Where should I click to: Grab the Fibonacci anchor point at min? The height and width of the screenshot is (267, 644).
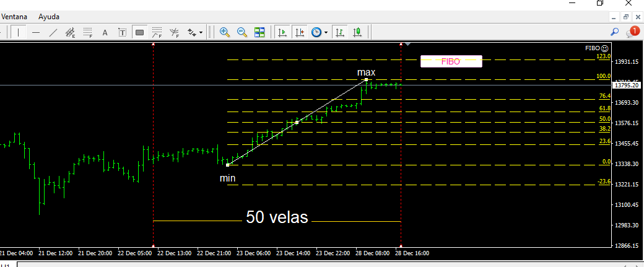[227, 165]
